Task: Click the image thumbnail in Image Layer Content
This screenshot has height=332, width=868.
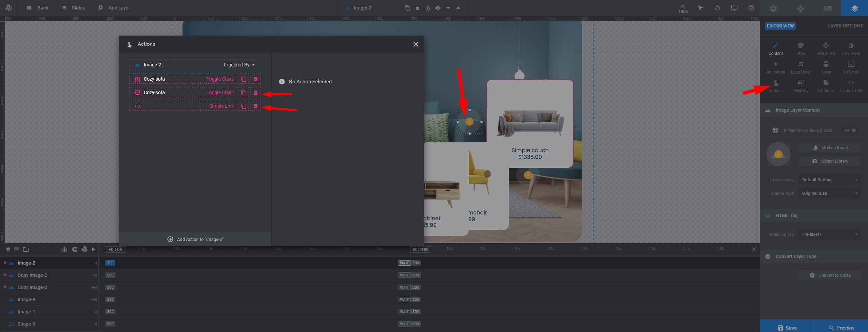Action: (x=778, y=154)
